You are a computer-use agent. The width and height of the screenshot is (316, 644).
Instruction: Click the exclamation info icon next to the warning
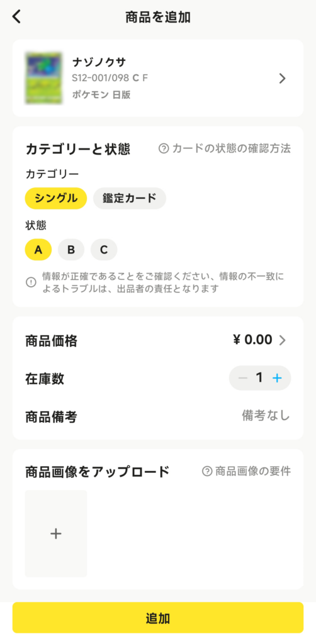[x=31, y=282]
